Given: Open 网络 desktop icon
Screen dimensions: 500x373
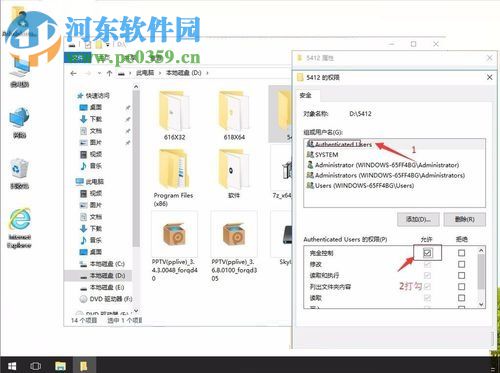Looking at the screenshot, I should click(x=20, y=123).
